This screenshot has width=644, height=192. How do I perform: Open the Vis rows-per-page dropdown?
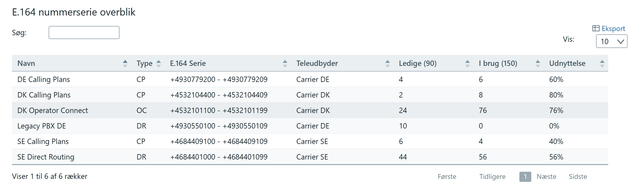[x=612, y=41]
